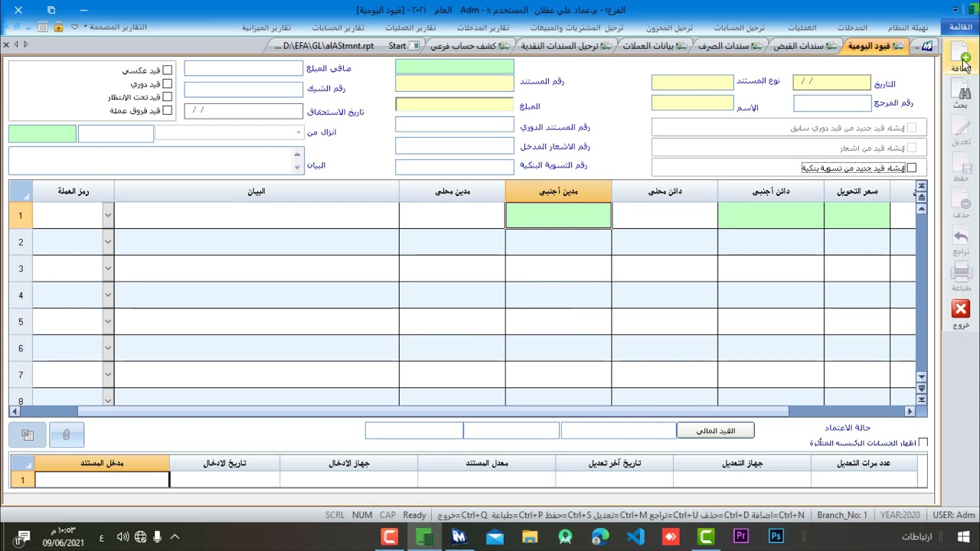Open Microsoft Edge from the taskbar
Image resolution: width=980 pixels, height=551 pixels.
point(600,536)
